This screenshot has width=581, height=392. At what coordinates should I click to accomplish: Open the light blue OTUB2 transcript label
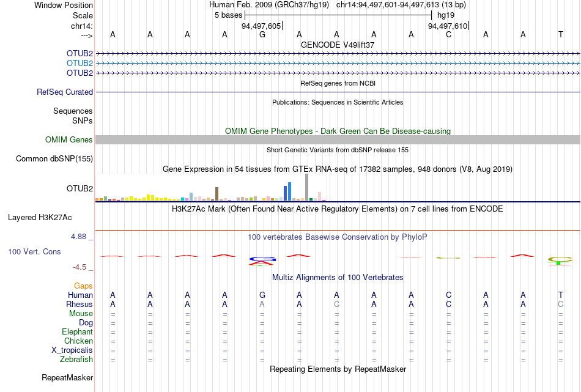(x=80, y=63)
